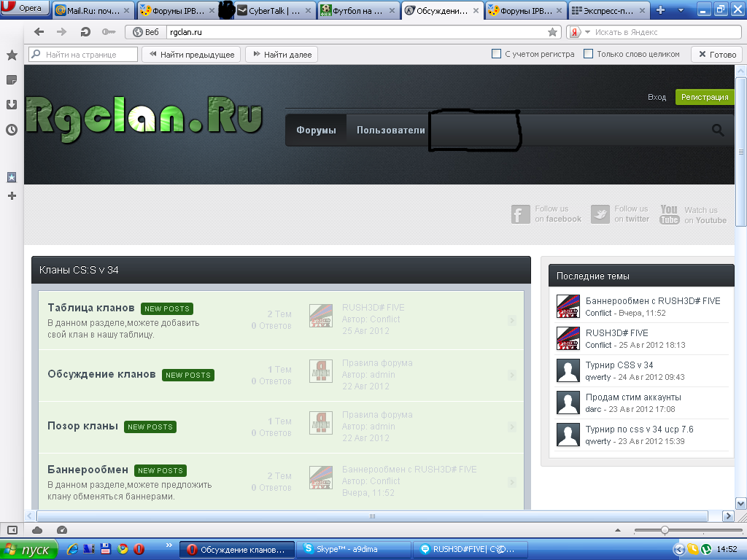Click 'Найти далее' in find bar
The width and height of the screenshot is (747, 560).
point(282,55)
